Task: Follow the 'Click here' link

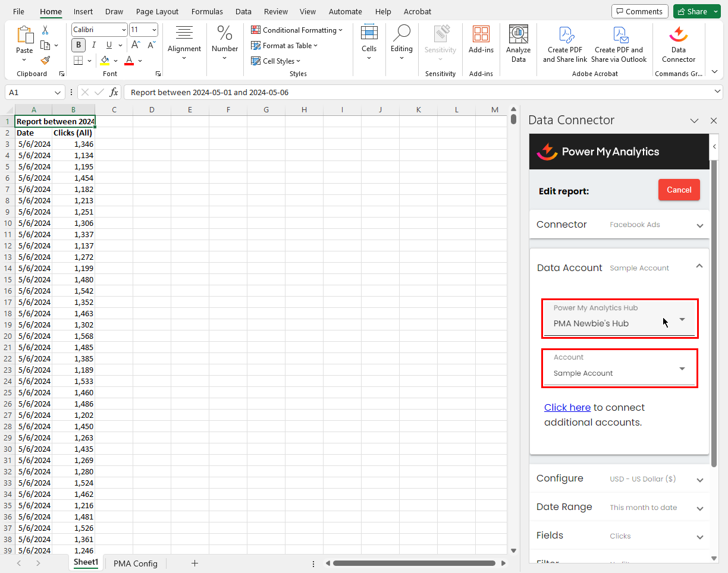Action: tap(567, 408)
